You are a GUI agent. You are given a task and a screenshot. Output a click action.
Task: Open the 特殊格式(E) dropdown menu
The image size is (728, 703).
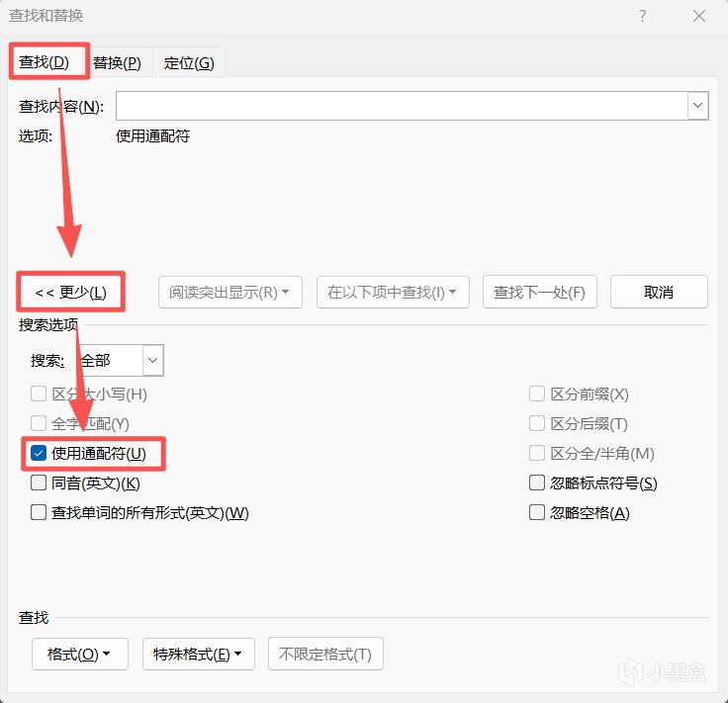pos(199,654)
